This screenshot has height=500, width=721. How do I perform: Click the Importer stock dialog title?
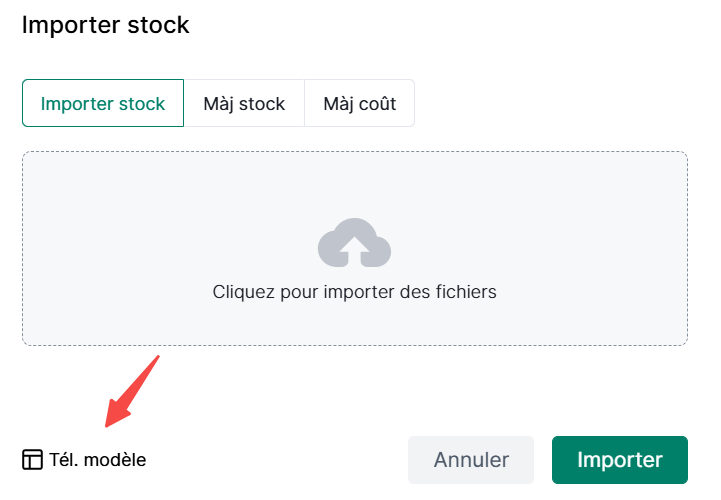pyautogui.click(x=106, y=25)
